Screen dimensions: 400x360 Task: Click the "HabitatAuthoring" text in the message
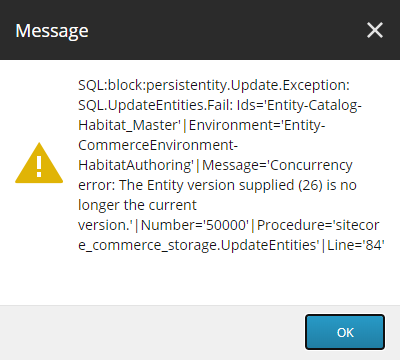[136, 165]
